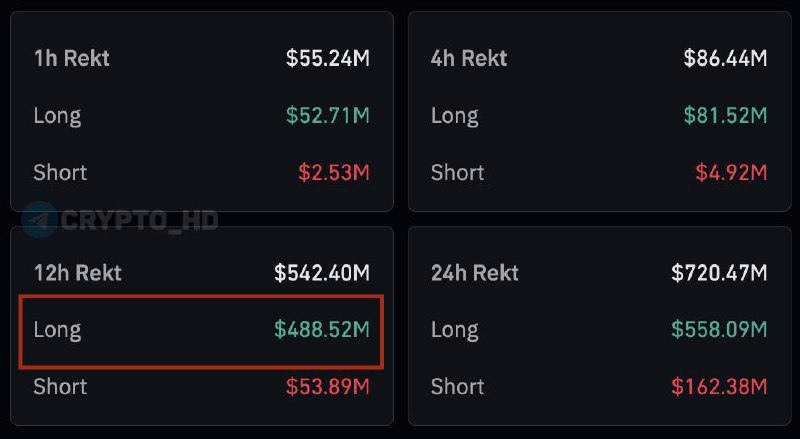800x439 pixels.
Task: Click the 24h Rekt total $720.47M
Action: click(x=719, y=273)
